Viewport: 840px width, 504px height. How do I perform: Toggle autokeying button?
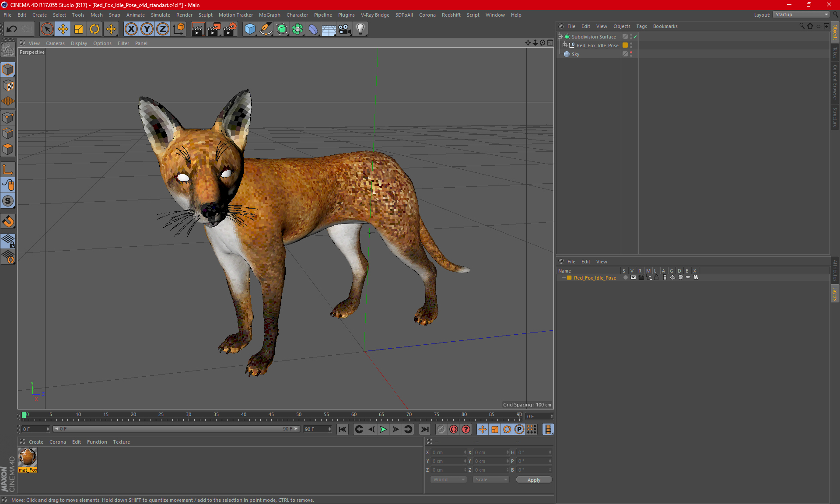click(x=454, y=430)
